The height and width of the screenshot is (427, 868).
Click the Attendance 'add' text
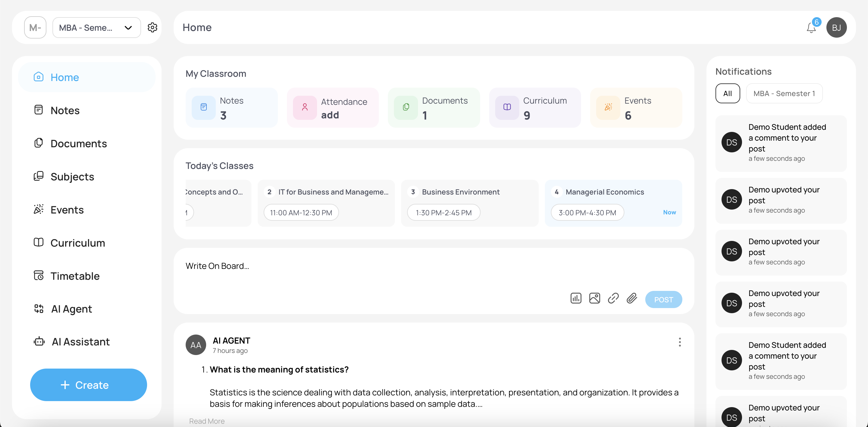(330, 115)
